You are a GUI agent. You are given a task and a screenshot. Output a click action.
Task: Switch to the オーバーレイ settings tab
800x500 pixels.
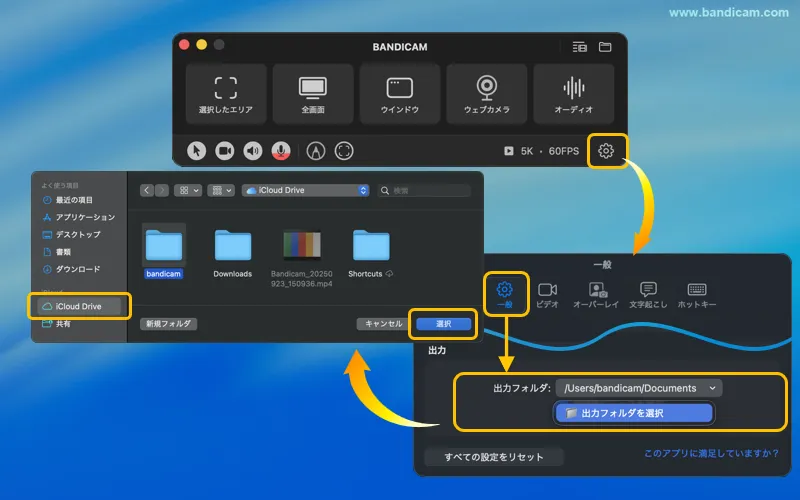(x=596, y=295)
